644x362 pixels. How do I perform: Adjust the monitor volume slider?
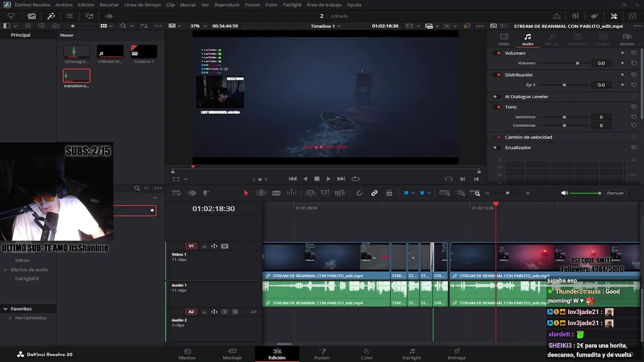tap(586, 193)
